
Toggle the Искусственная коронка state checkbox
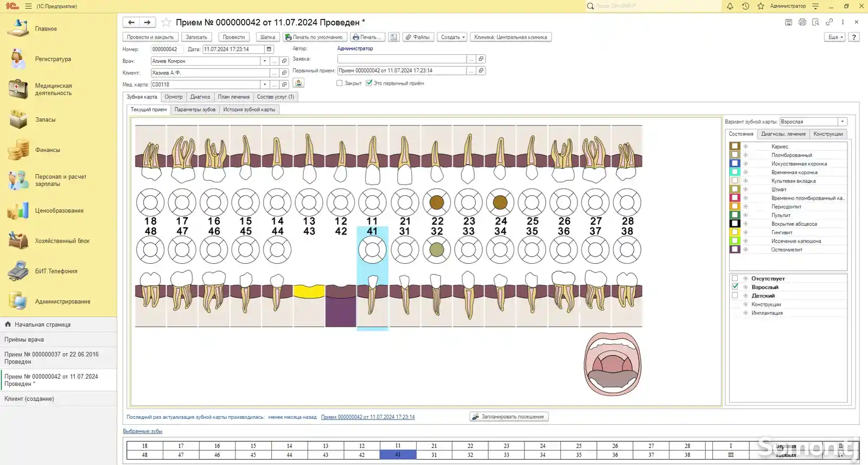coord(735,163)
